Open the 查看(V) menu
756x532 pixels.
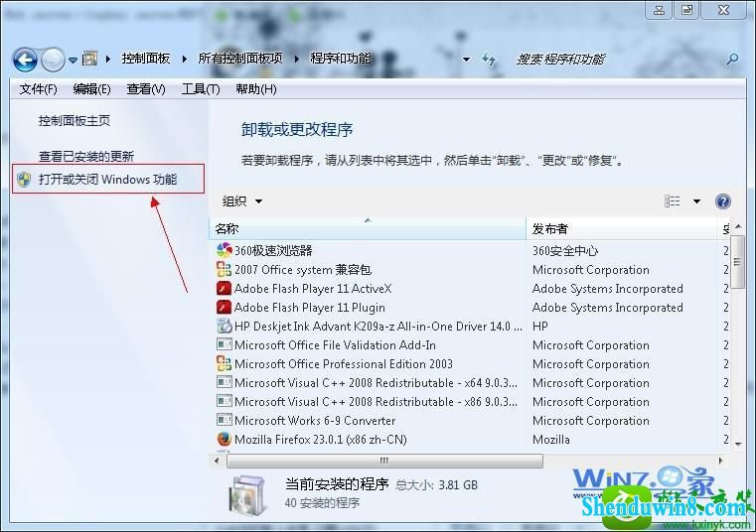click(146, 89)
